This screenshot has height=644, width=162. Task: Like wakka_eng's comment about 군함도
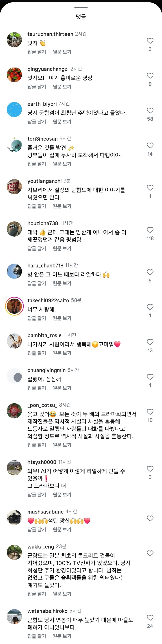tap(150, 553)
